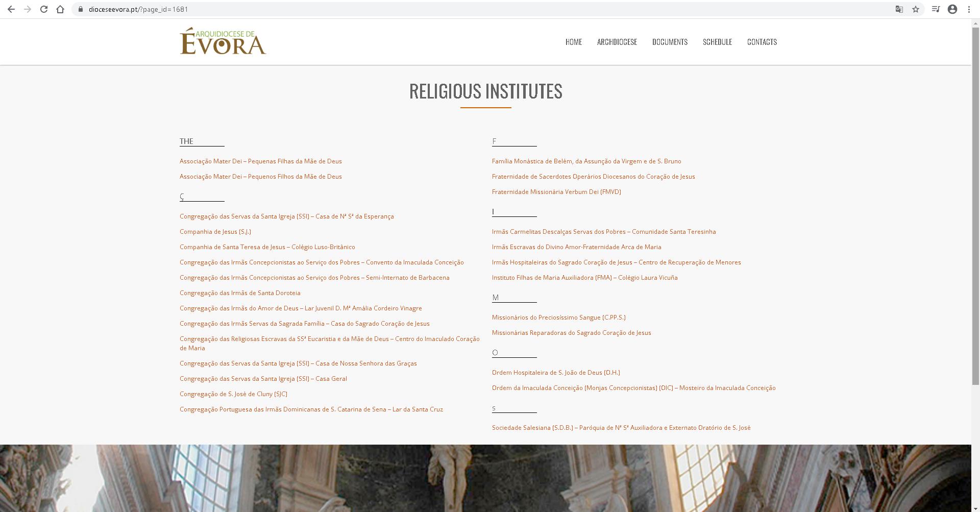Open Servas da Santa Igreja Casa de Nossa Senhora das Graças

[298, 363]
